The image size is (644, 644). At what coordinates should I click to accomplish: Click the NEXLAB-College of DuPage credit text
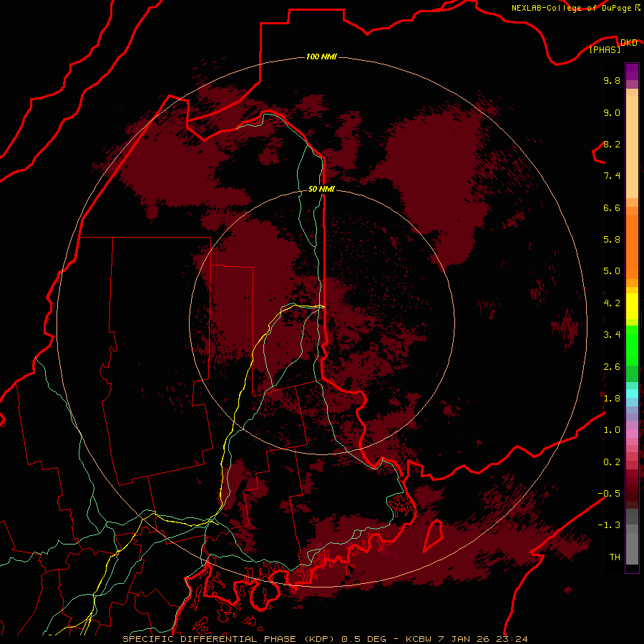[x=571, y=8]
